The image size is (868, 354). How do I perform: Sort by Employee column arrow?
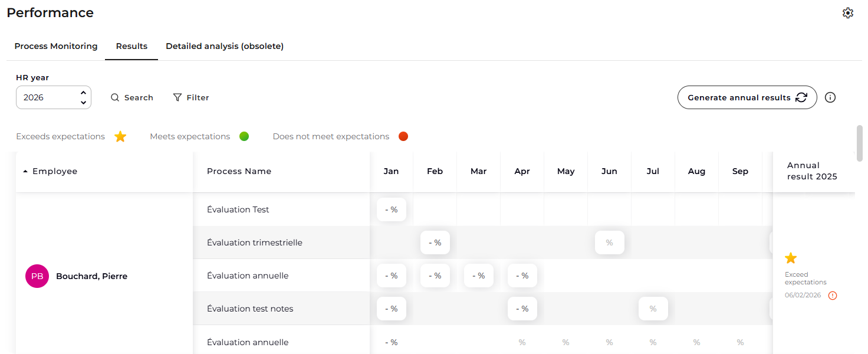[25, 171]
